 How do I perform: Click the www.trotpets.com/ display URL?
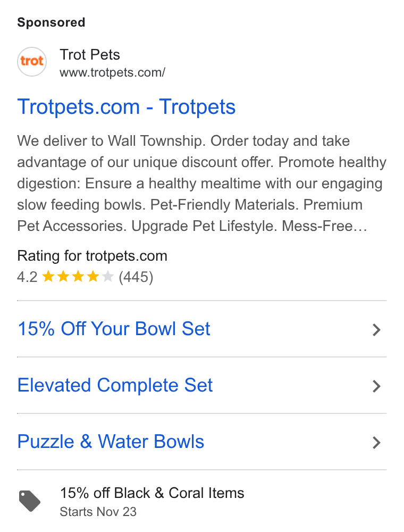pyautogui.click(x=113, y=72)
